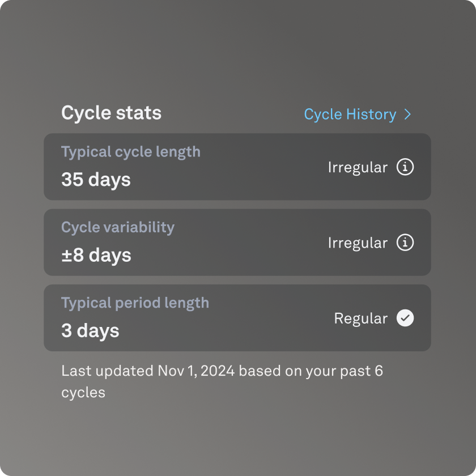Select the Cycle variability card
This screenshot has width=476, height=476.
point(237,243)
